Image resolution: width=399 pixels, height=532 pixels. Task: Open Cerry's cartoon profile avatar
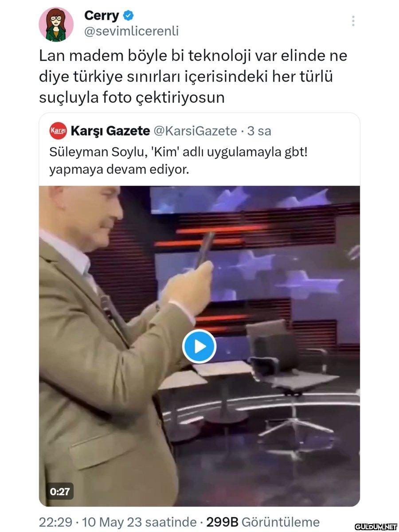click(56, 24)
